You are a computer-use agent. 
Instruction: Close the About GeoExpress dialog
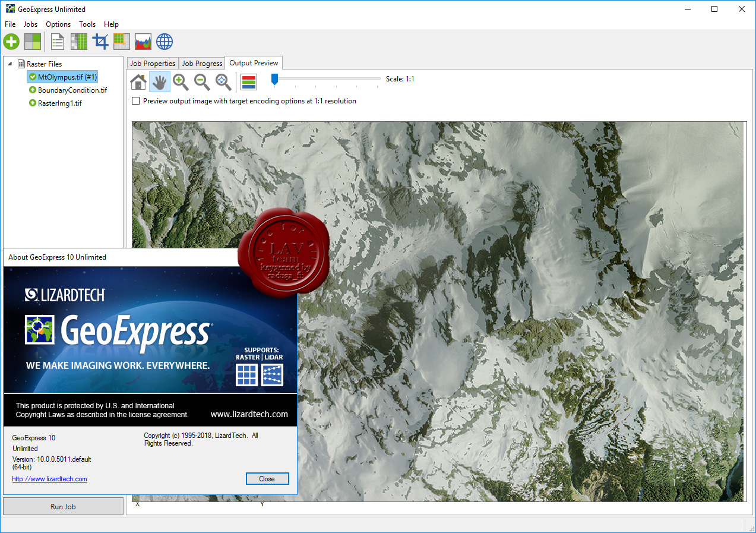tap(267, 479)
